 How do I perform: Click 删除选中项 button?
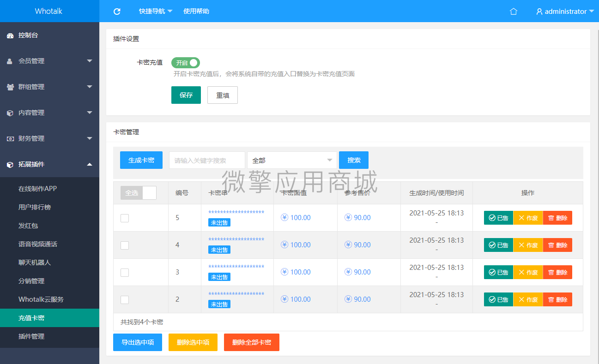click(193, 342)
